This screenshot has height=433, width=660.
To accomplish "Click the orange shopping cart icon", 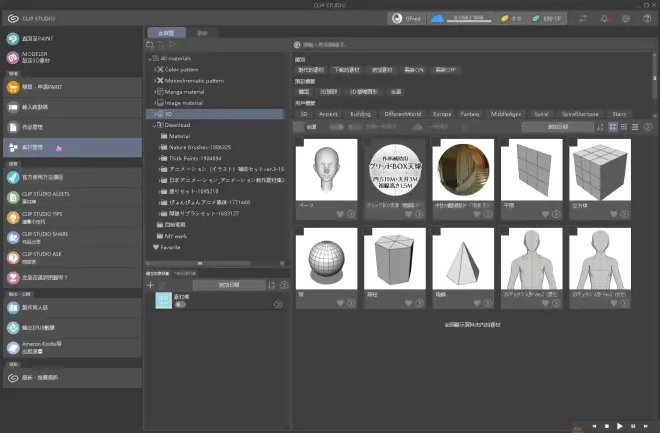I will click(13, 87).
